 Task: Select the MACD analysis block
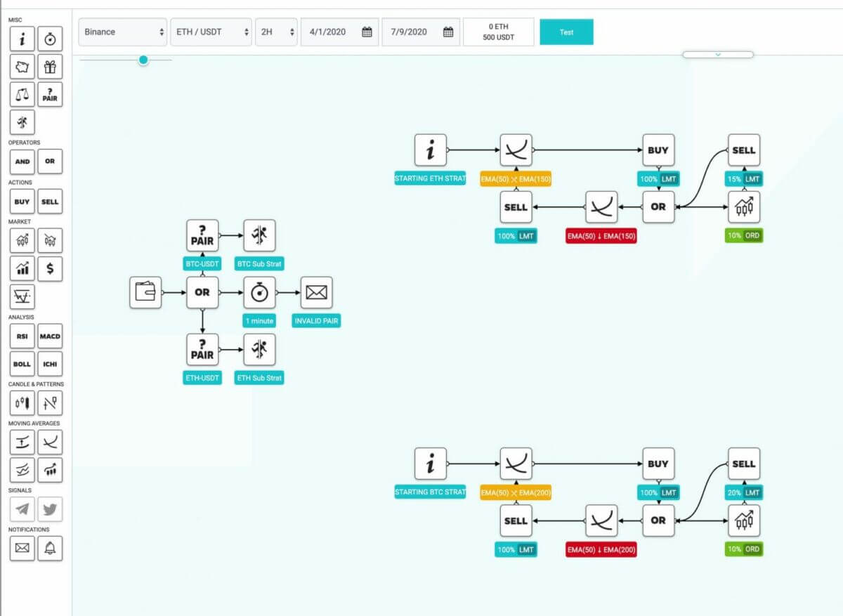pyautogui.click(x=50, y=337)
